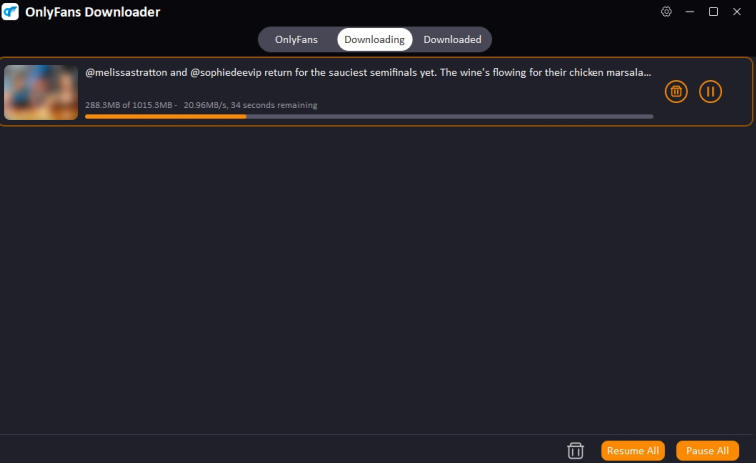Click the download title mentioning chicken marsala
Image resolution: width=756 pixels, height=464 pixels.
click(x=368, y=73)
